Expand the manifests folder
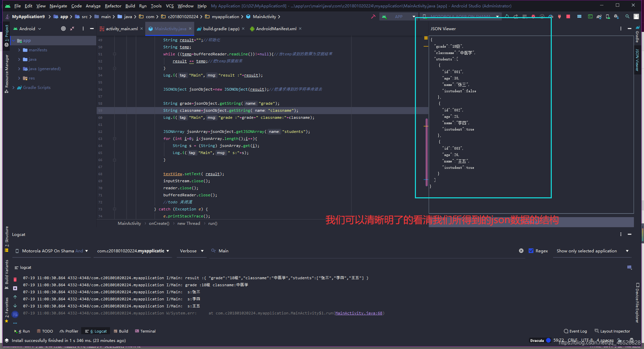Viewport: 644px width, 349px height. pyautogui.click(x=19, y=50)
